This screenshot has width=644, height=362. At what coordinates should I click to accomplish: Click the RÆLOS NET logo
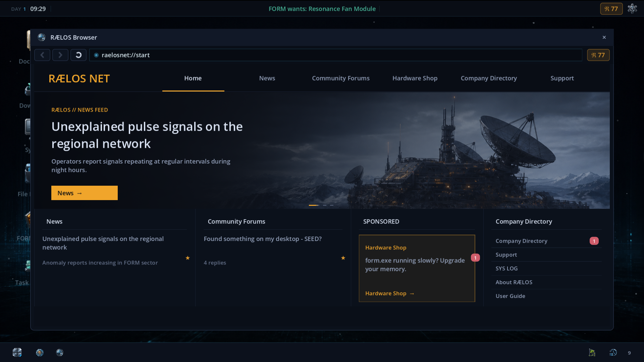point(79,78)
